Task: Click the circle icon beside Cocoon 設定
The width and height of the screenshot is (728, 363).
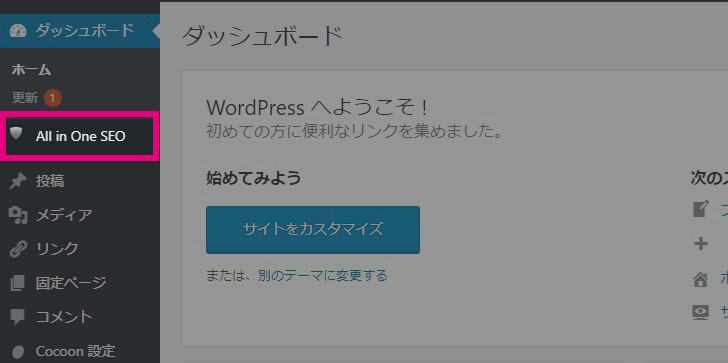Action: pos(18,351)
